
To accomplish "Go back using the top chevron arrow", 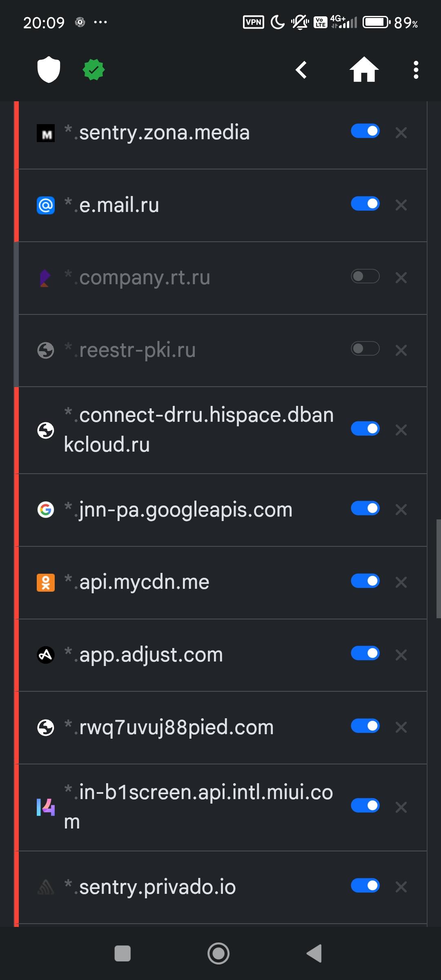I will click(x=301, y=70).
